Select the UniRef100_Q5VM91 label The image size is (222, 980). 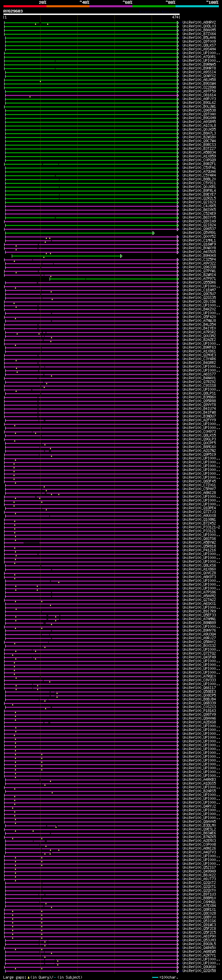click(199, 233)
